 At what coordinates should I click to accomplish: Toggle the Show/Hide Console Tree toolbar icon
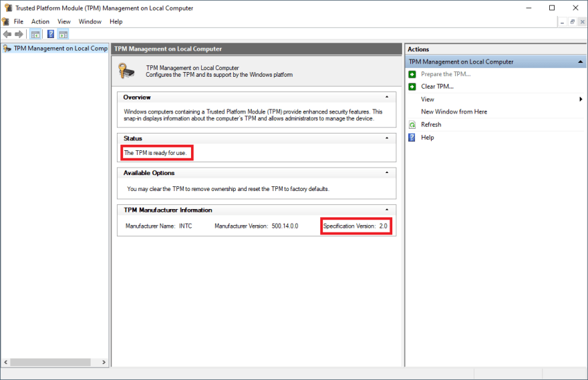tap(35, 35)
